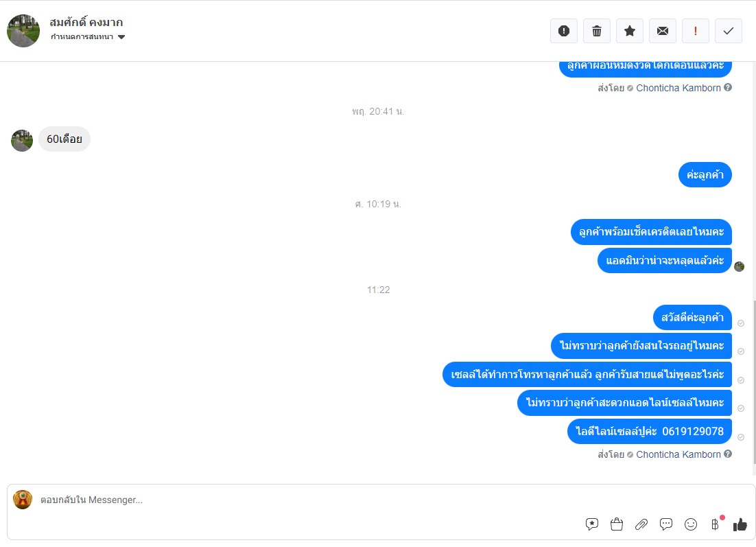The width and height of the screenshot is (756, 547).
Task: Mark conversation as spam
Action: click(564, 31)
